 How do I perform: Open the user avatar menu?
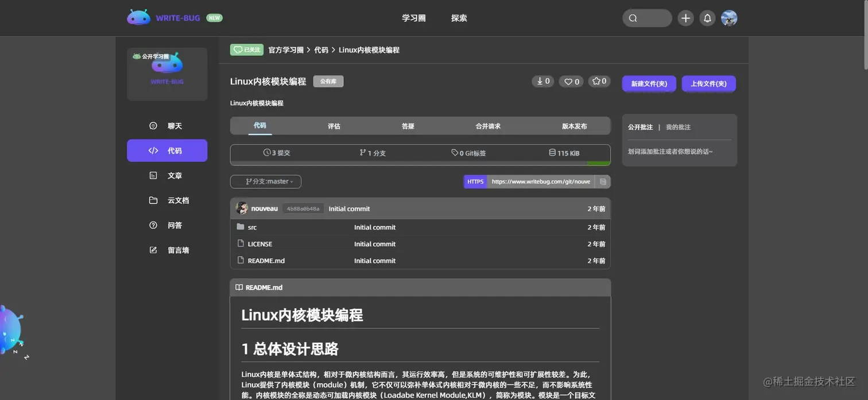pyautogui.click(x=729, y=18)
